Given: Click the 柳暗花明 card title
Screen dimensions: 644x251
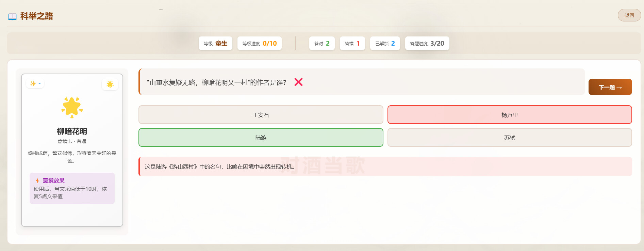Looking at the screenshot, I should click(72, 131).
